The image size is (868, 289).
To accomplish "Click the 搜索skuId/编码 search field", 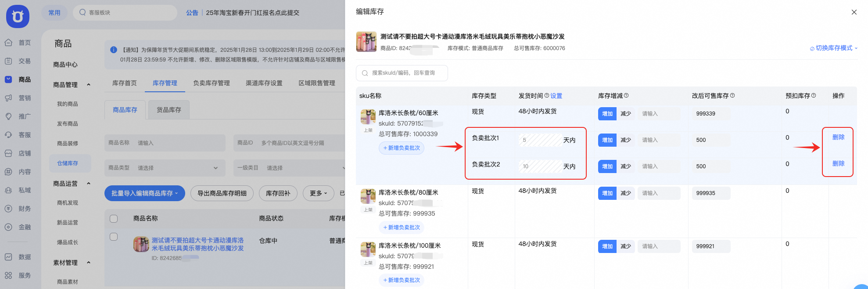I will pos(402,73).
